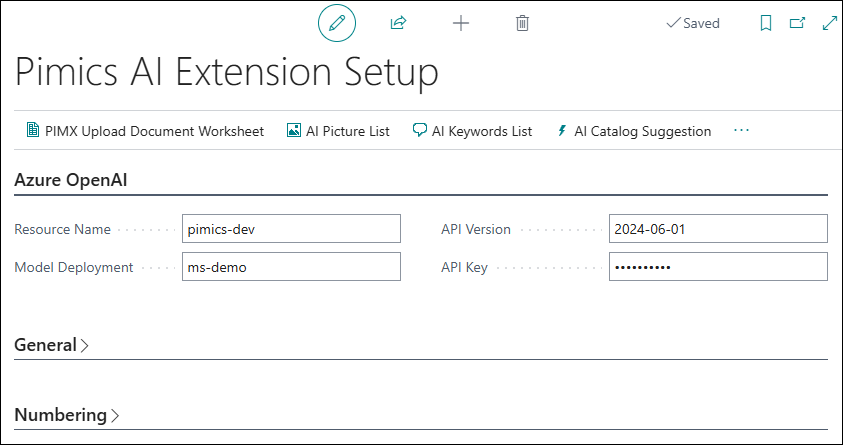The width and height of the screenshot is (843, 445).
Task: Open PIMX Upload Document Worksheet
Action: point(145,131)
